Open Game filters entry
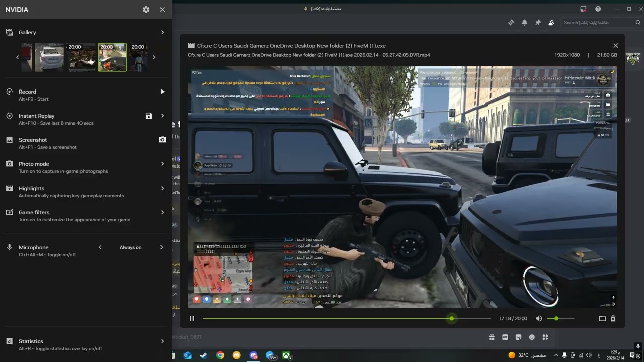 pyautogui.click(x=74, y=216)
